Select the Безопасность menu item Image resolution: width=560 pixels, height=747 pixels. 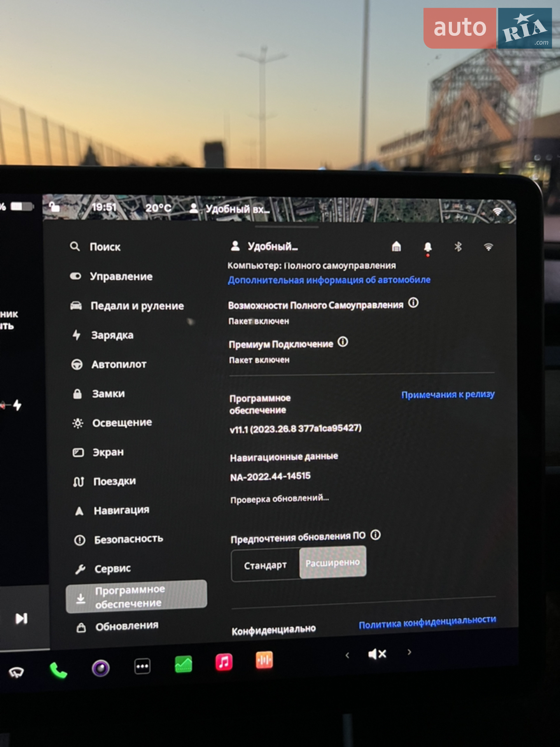[119, 539]
